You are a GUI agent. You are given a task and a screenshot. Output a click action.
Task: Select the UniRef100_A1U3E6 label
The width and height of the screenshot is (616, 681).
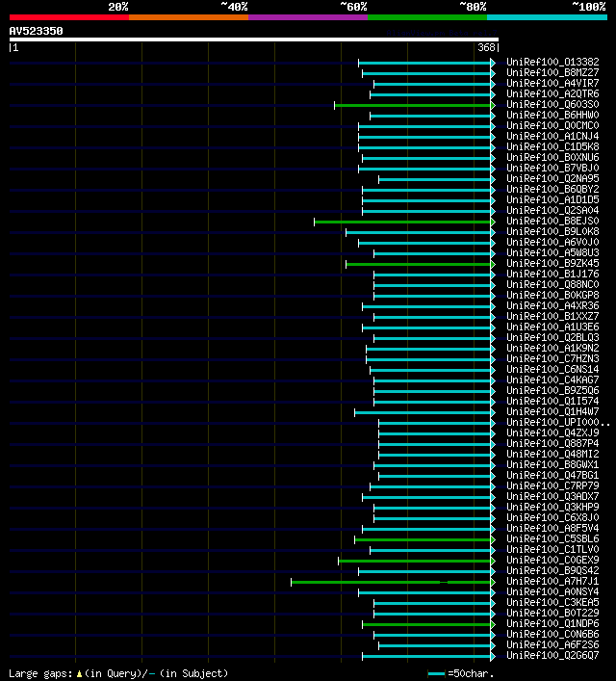click(552, 327)
